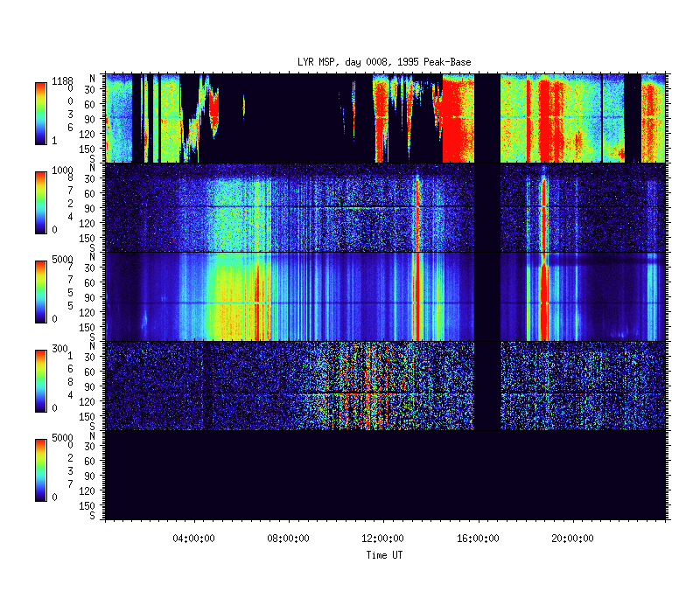Click the empty black bottom panel
The image size is (700, 612).
385,475
